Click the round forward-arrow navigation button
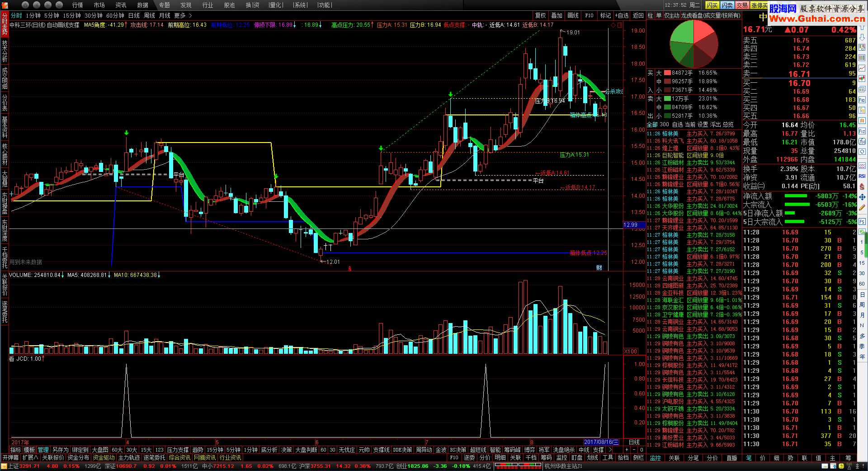Image resolution: width=868 pixels, height=471 pixels. (x=48, y=5)
